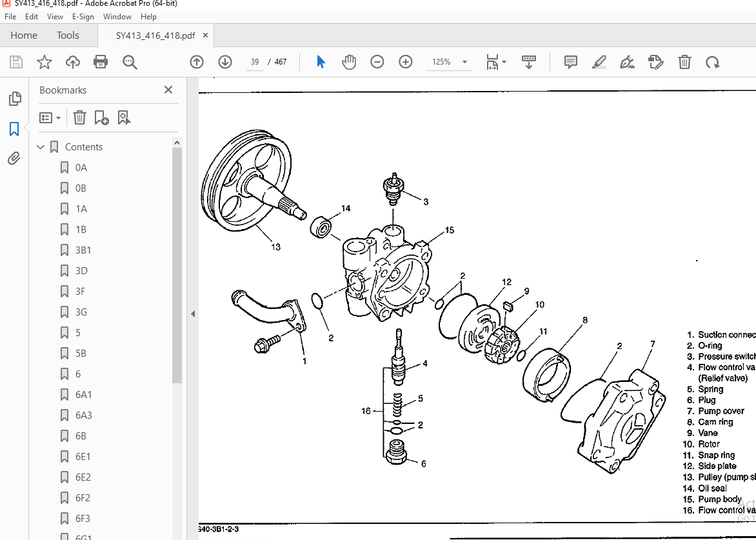Click the upload to cloud icon
756x540 pixels.
coord(73,62)
